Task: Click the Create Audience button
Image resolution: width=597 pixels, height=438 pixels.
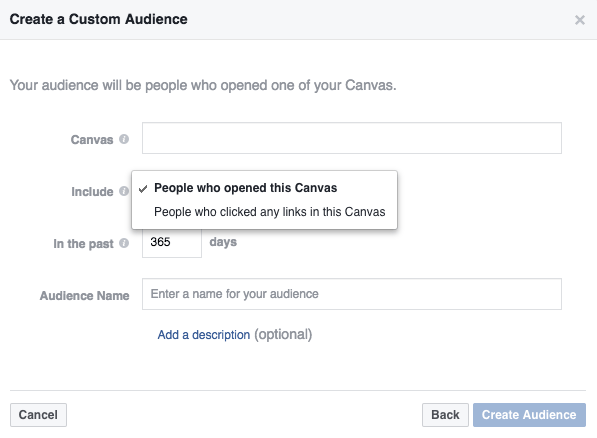Action: point(529,415)
